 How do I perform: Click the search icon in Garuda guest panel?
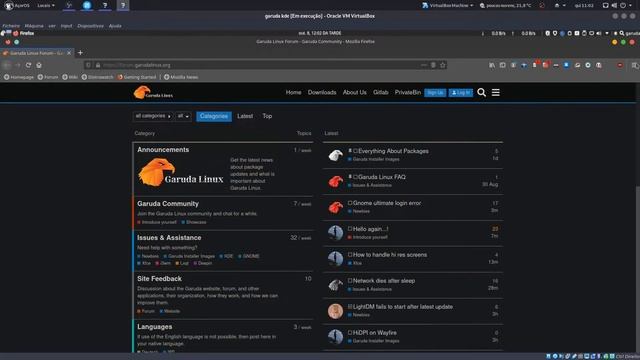point(622,33)
